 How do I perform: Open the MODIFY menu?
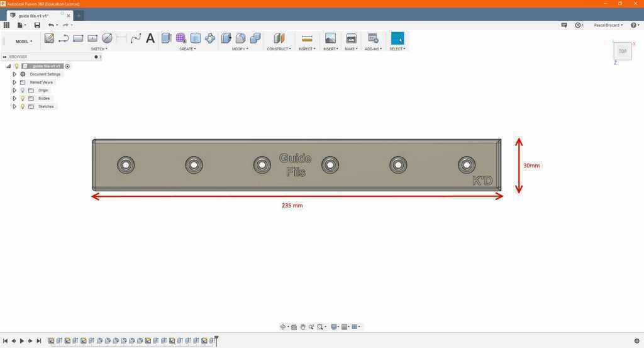pos(240,48)
